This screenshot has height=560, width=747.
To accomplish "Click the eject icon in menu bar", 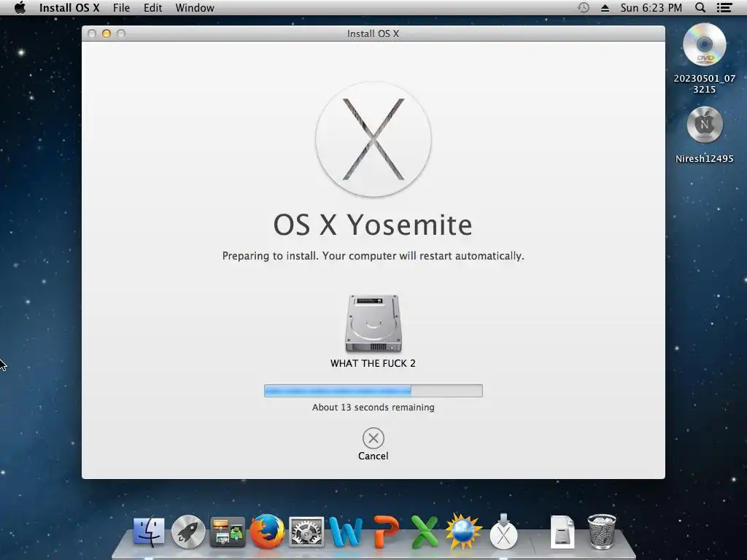I will point(605,7).
